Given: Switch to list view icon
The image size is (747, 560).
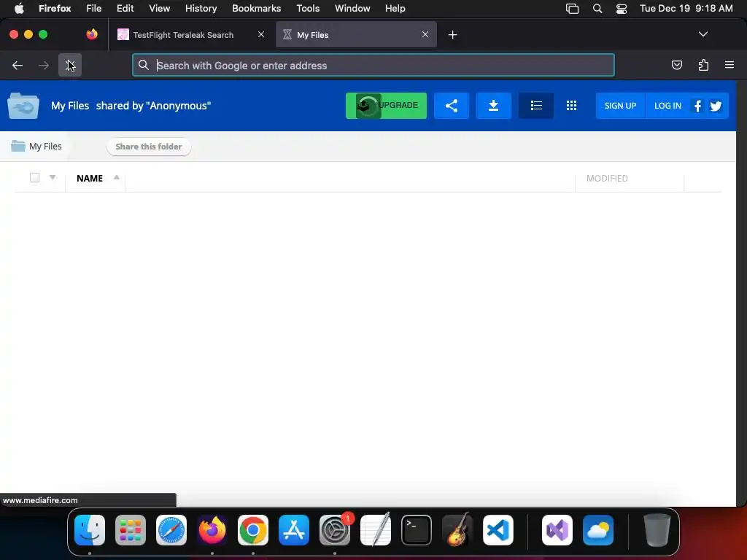Looking at the screenshot, I should [x=536, y=106].
